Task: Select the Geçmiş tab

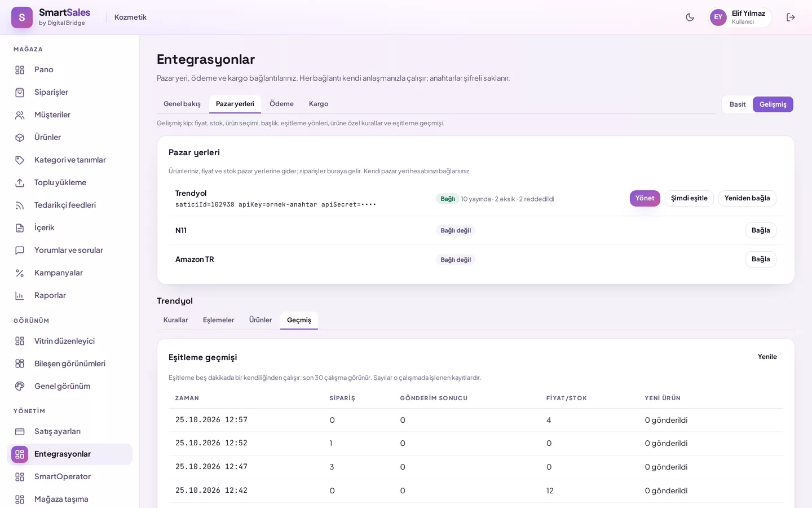Action: (x=299, y=320)
